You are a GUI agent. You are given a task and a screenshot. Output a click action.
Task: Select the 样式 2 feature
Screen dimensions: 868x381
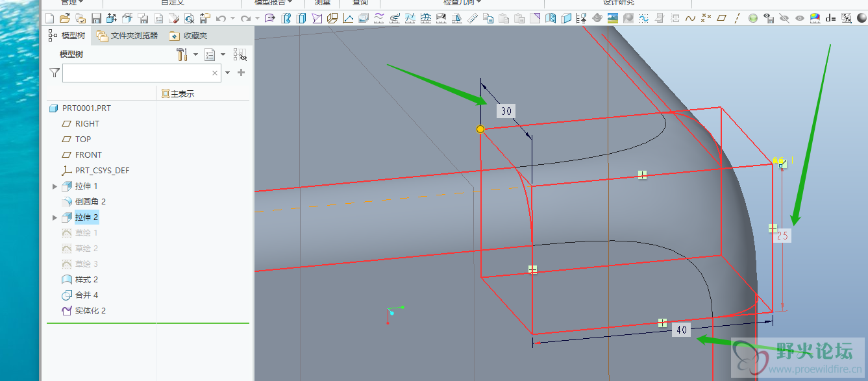pos(80,279)
